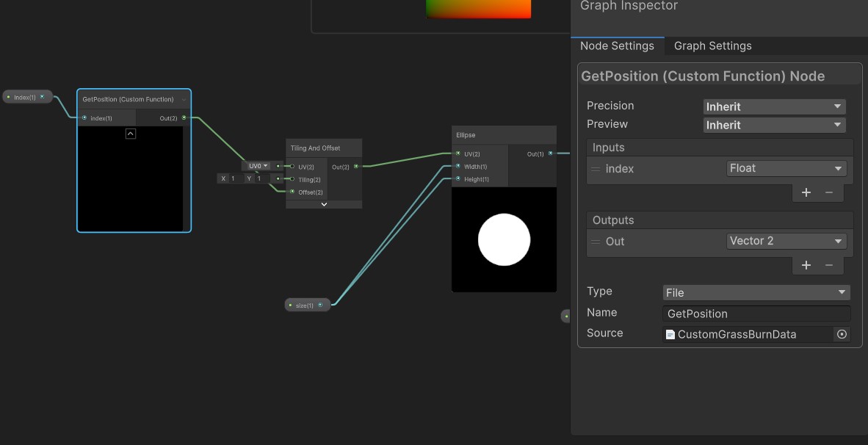Click the Out(2) output port on GetPosition node
Screen dimensions: 868x445
point(183,117)
